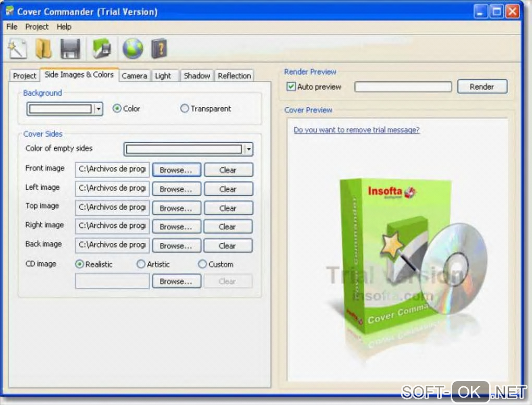Image resolution: width=532 pixels, height=405 pixels.
Task: Click the Background color swatch
Action: [61, 109]
